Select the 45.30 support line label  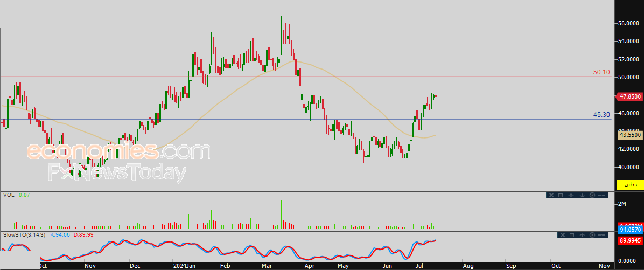pos(601,115)
